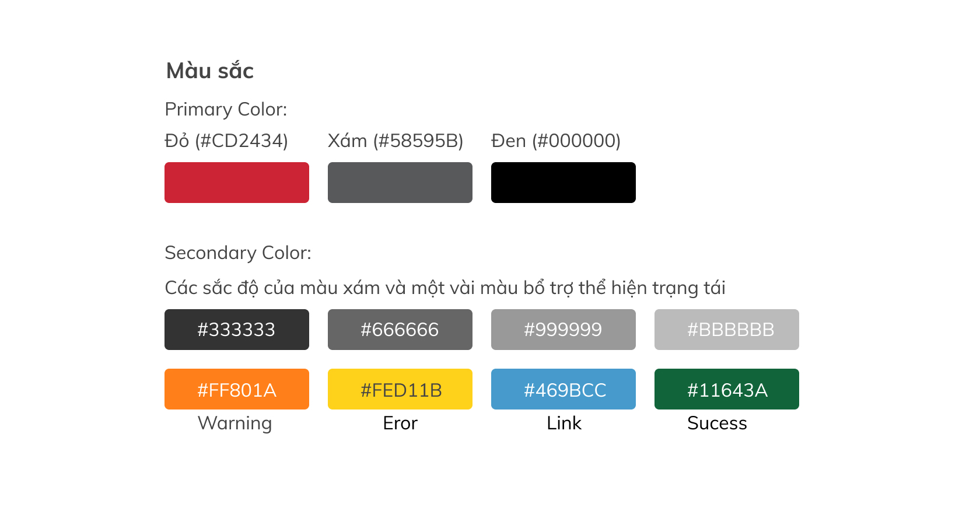Click the Link label under blue swatch
Screen dimensions: 980x518
tap(564, 423)
